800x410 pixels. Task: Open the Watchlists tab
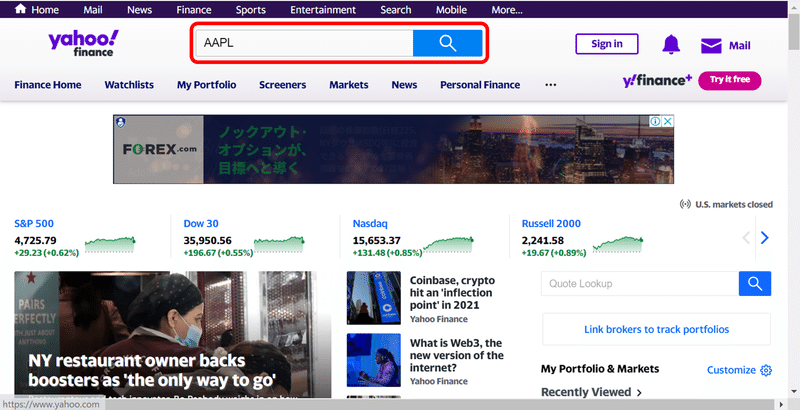tap(129, 85)
